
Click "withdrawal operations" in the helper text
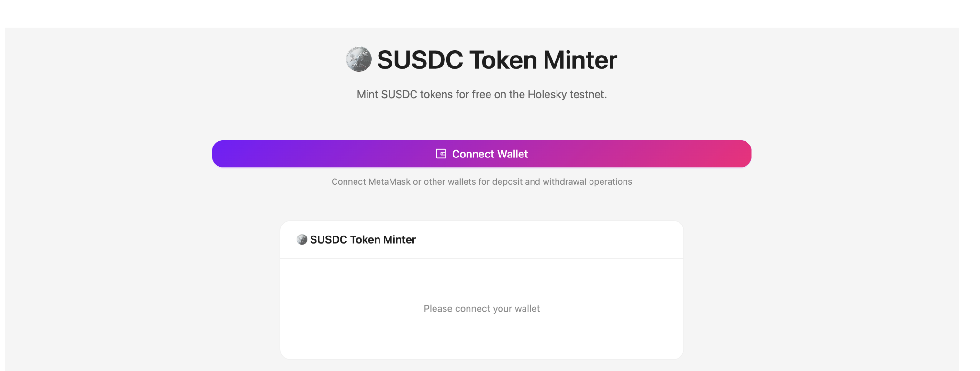[x=587, y=182]
